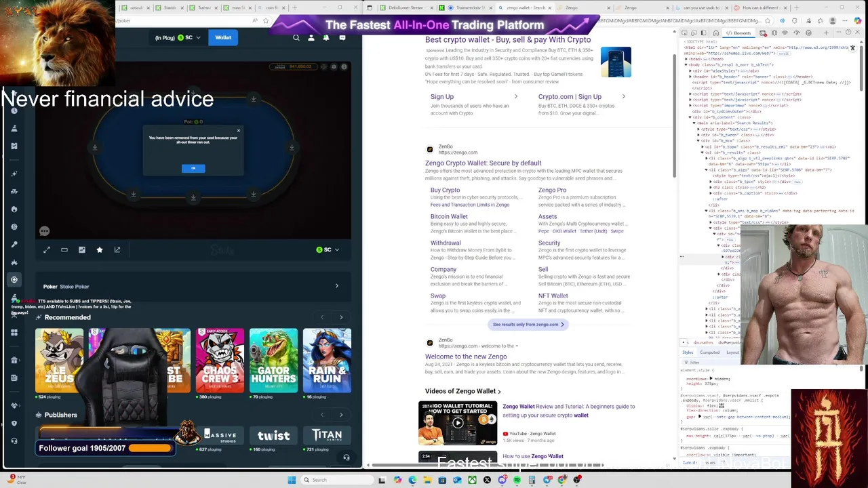868x488 pixels.
Task: Click See results only from zengo.com
Action: [529, 325]
